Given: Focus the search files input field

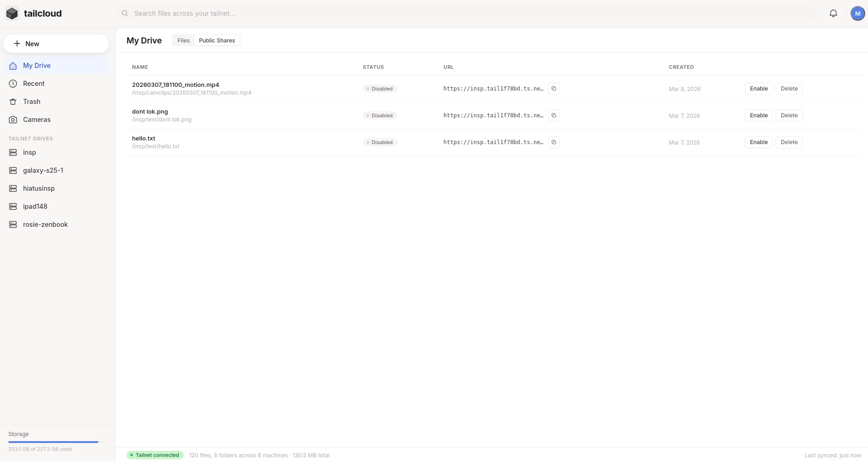Looking at the screenshot, I should click(466, 13).
